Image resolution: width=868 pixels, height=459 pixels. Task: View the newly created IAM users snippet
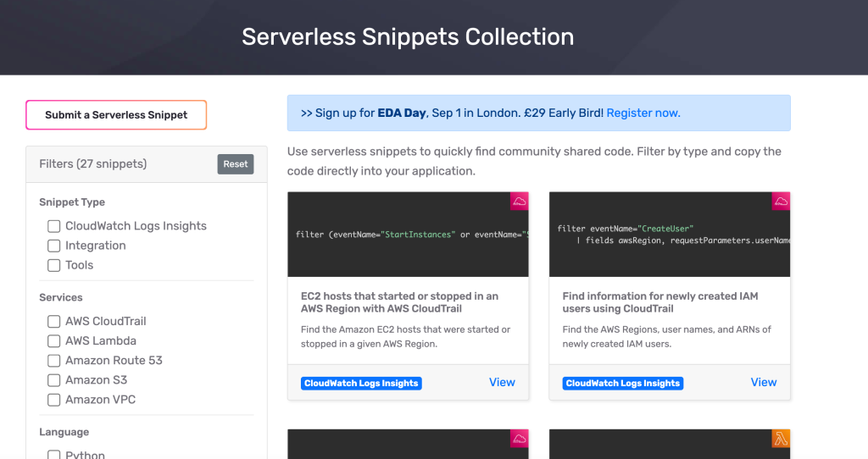pos(764,382)
